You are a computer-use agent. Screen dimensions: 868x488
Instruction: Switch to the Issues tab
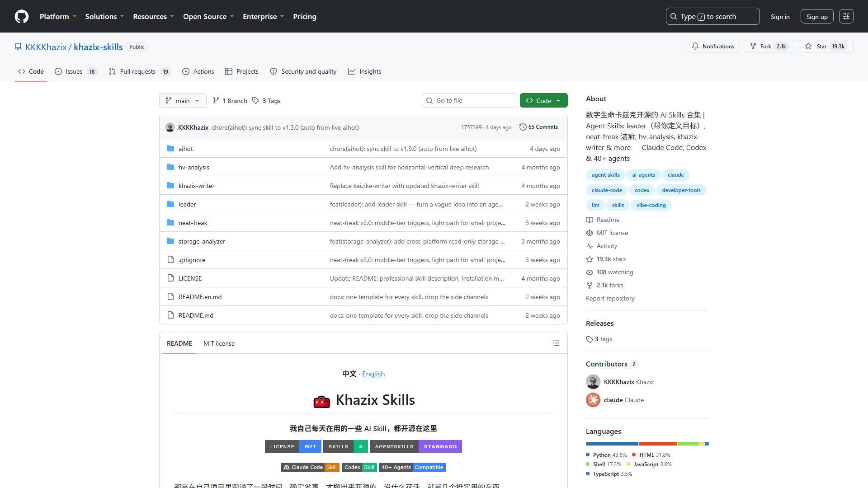tap(75, 71)
